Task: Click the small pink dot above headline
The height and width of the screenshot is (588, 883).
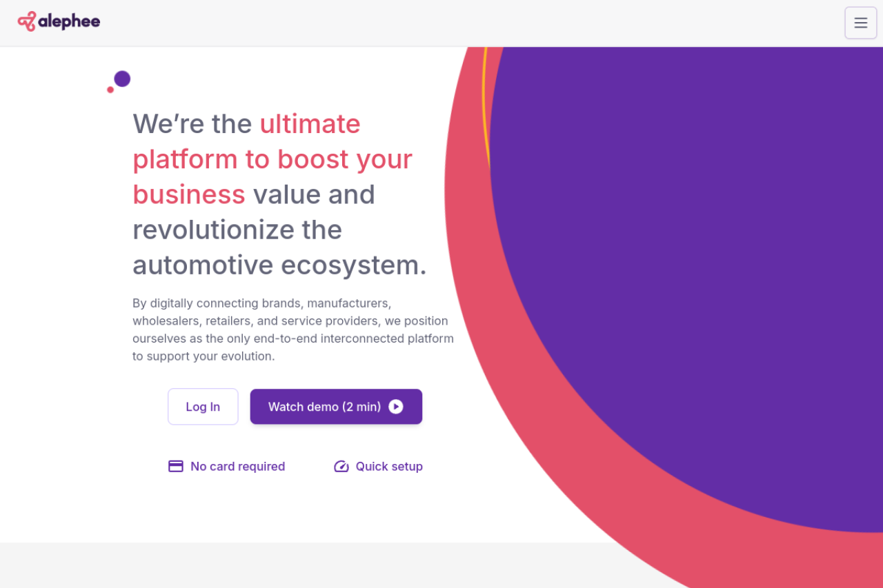Action: 110,90
